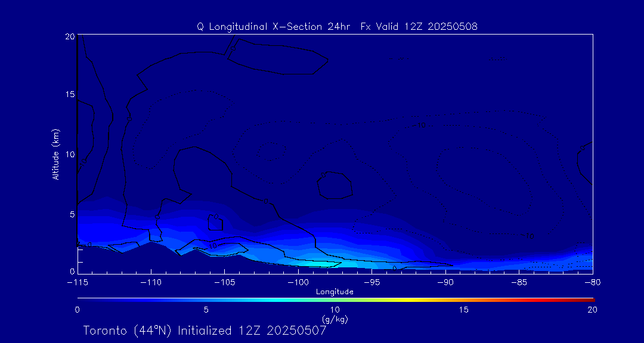Click the "Longitude" horizontal axis label
644x343 pixels.
tap(335, 292)
